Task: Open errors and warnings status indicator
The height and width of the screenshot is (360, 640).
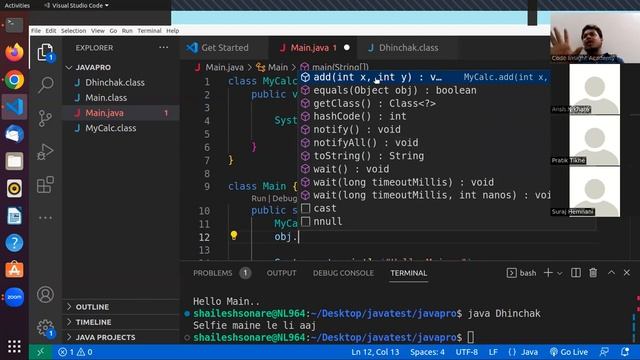Action: (x=75, y=352)
